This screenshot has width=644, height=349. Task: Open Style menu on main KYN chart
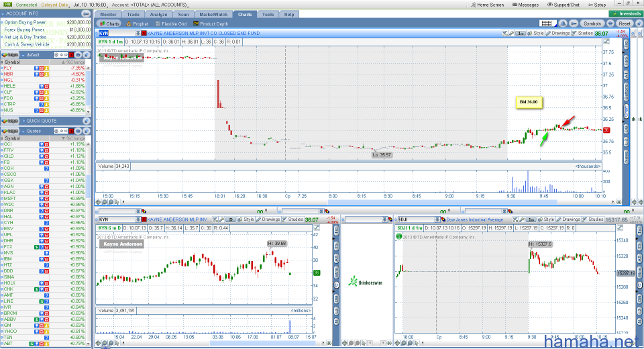point(536,34)
